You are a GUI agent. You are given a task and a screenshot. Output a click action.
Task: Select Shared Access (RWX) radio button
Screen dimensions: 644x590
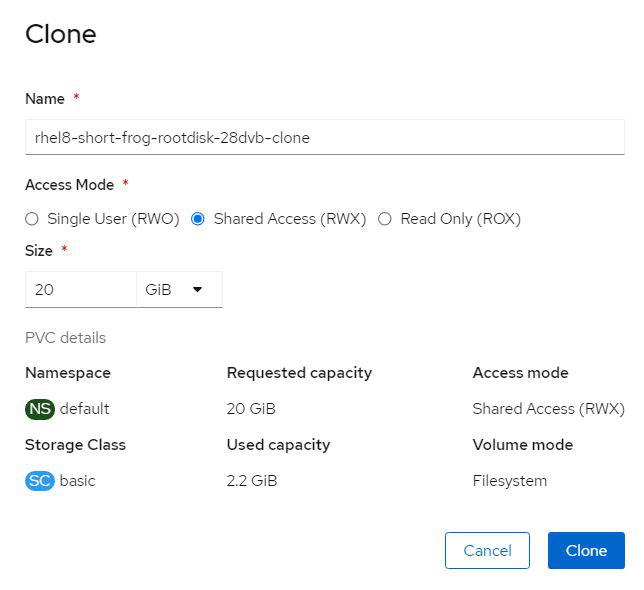coord(197,219)
